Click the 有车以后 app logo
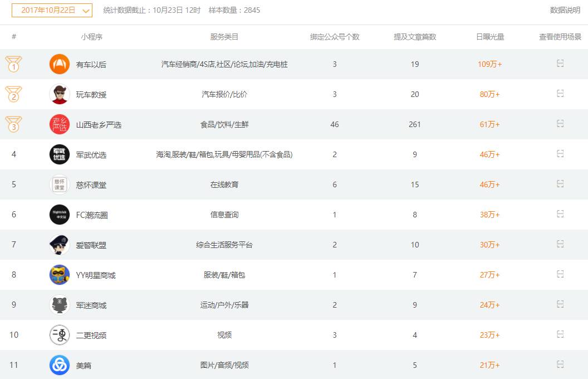 (60, 64)
